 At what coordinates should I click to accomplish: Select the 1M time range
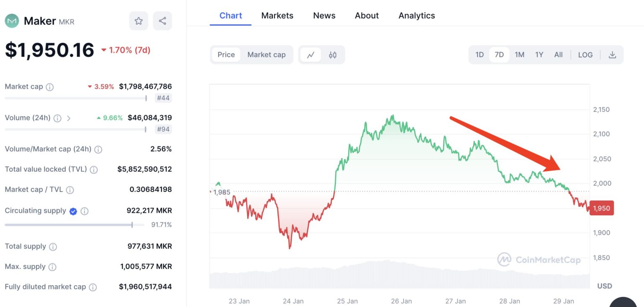click(519, 55)
